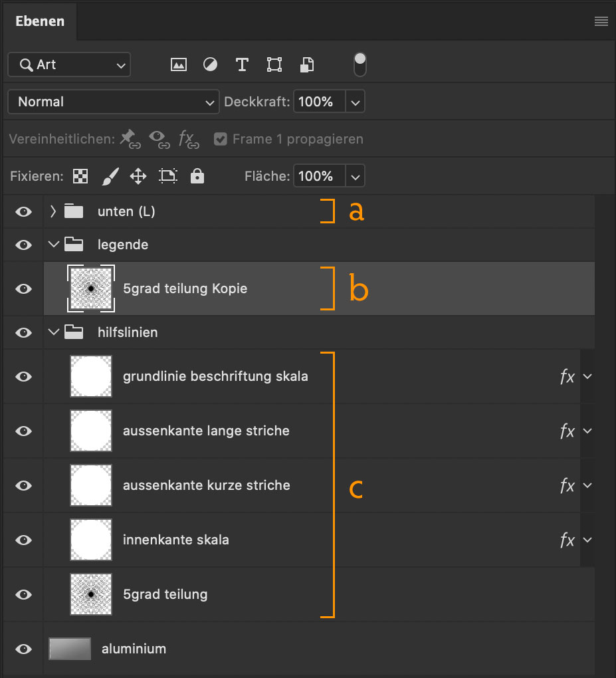Click fx icon on aussenkante kurze striche

[x=567, y=486]
